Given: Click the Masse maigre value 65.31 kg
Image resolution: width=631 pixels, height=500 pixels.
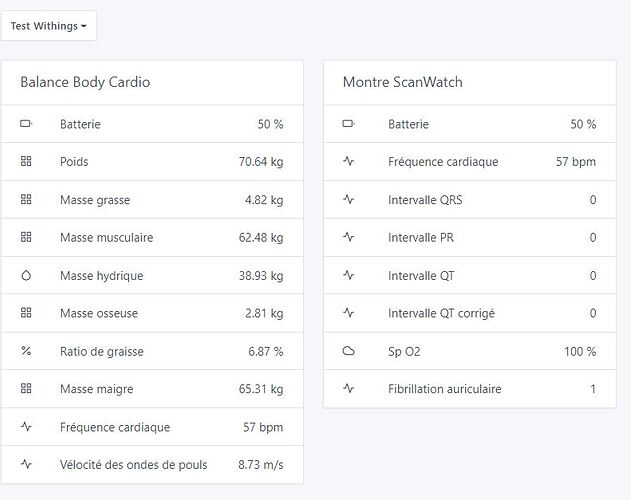Looking at the screenshot, I should coord(261,389).
